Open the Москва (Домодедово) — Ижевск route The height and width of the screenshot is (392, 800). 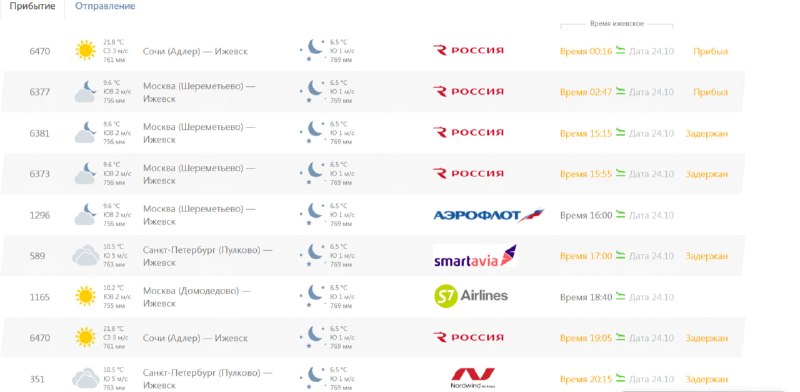197,297
